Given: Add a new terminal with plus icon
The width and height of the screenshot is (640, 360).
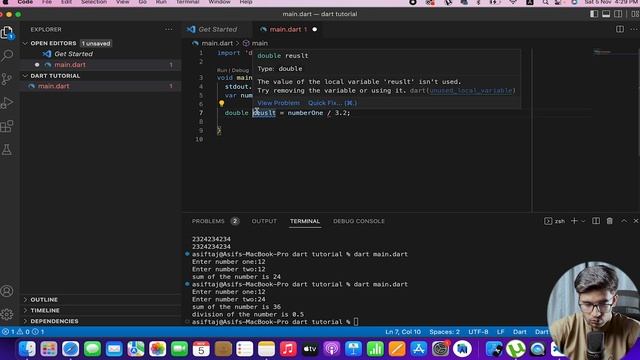Looking at the screenshot, I should (x=574, y=221).
